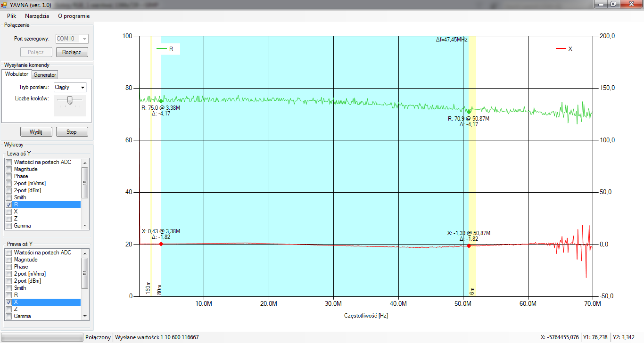This screenshot has width=644, height=343.
Task: Click the Liczba kroków slider handle
Action: point(70,100)
